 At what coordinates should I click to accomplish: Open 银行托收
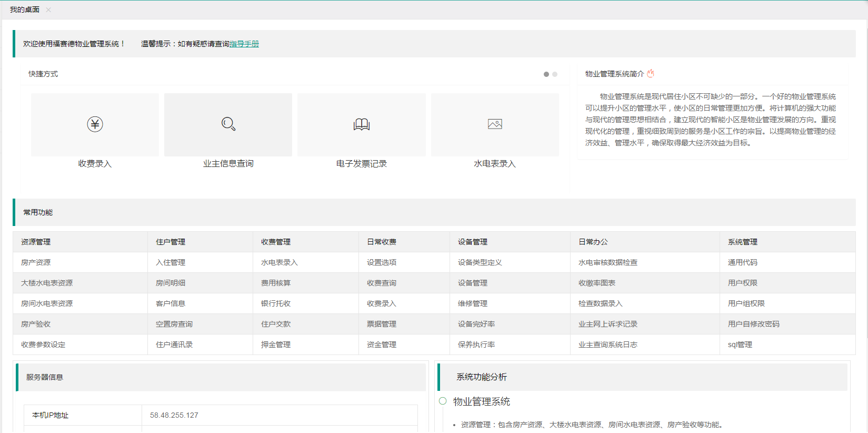pos(276,303)
